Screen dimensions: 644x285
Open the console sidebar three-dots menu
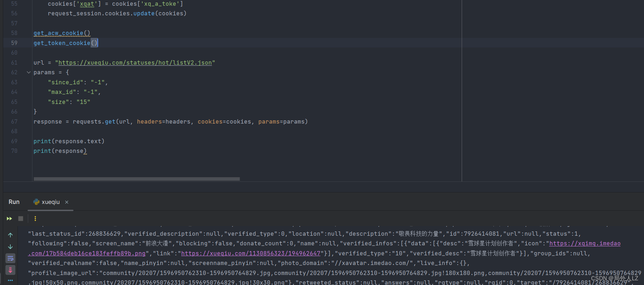point(10,280)
